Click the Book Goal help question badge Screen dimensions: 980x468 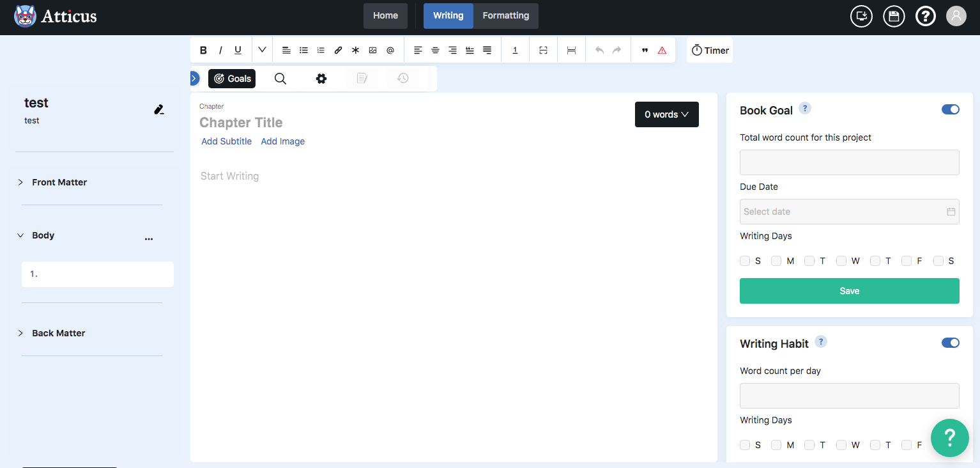tap(805, 108)
